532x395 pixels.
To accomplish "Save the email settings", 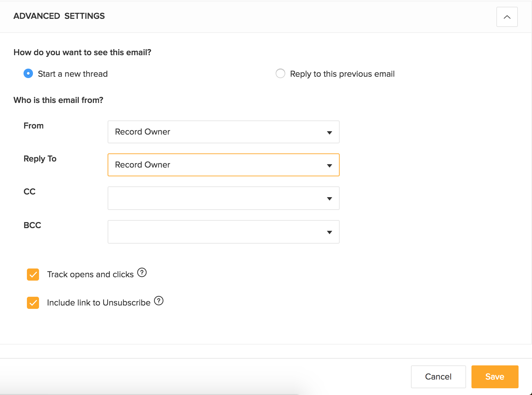I will click(x=495, y=377).
